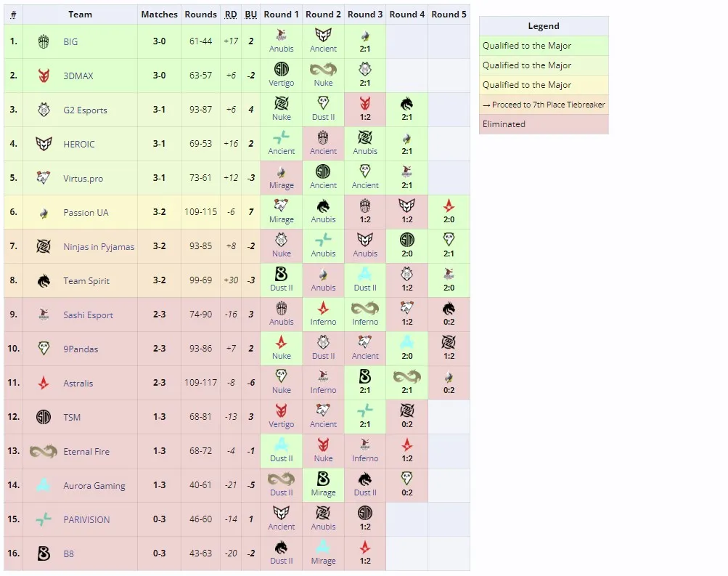Screen dimensions: 728x576
Task: Open the Eternal Fire team link
Action: point(86,452)
